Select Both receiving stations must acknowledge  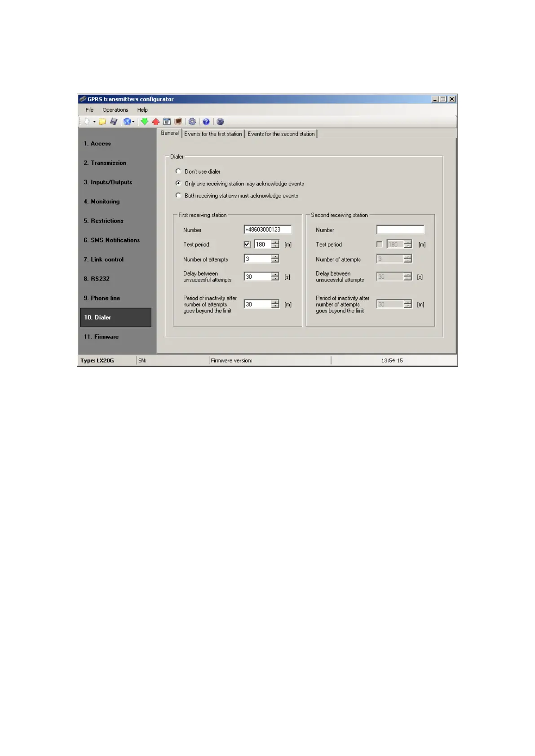pos(178,196)
